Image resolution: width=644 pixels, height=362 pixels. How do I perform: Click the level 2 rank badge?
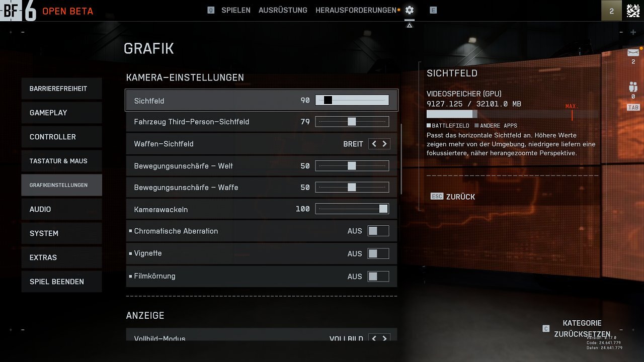click(x=611, y=11)
